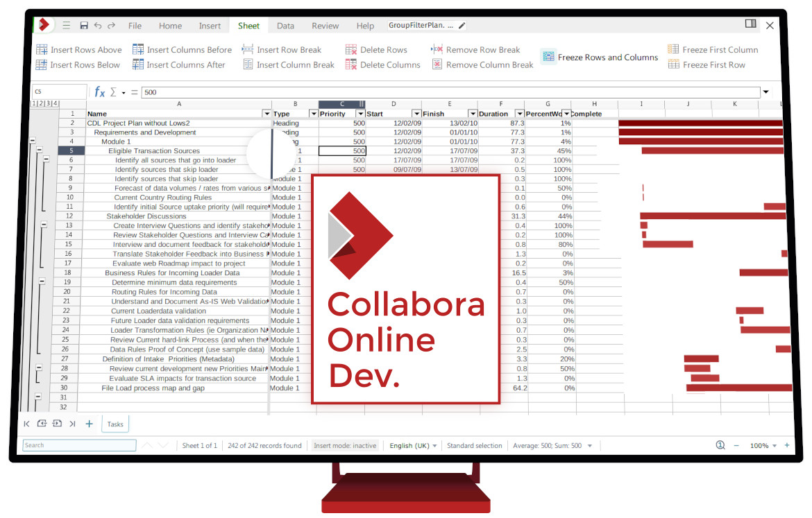Screen dimensions: 812x518
Task: Click the Undo arrow icon
Action: point(98,26)
